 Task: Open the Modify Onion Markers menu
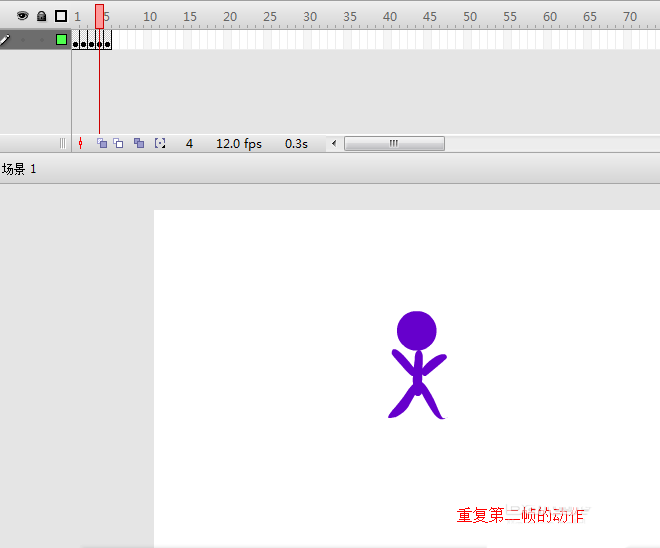click(x=160, y=144)
